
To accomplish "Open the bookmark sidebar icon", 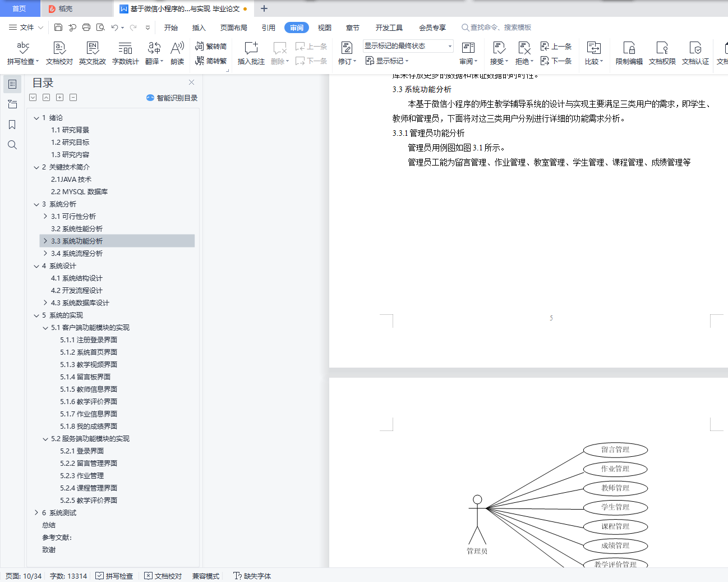I will coord(12,125).
